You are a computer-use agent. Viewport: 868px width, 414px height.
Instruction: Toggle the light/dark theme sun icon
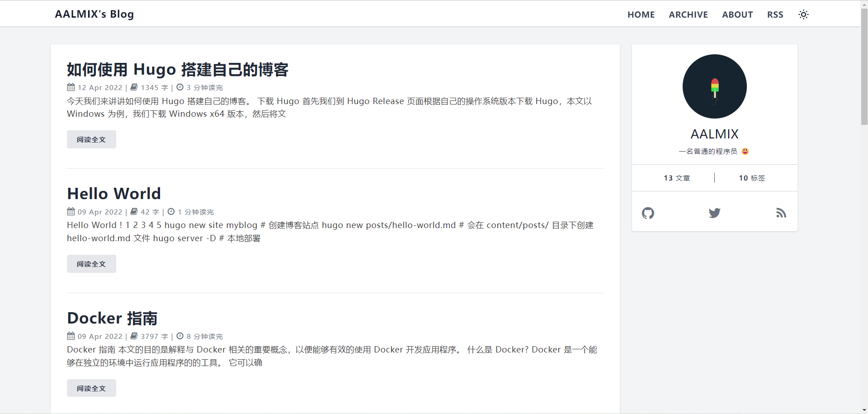pos(803,14)
